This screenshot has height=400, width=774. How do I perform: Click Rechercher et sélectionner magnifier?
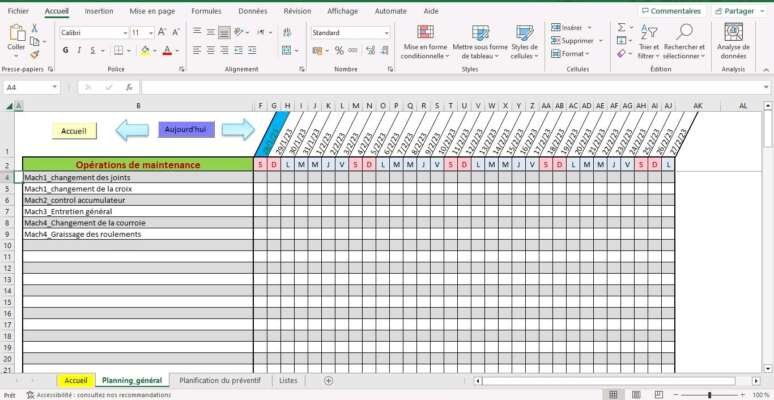point(684,40)
